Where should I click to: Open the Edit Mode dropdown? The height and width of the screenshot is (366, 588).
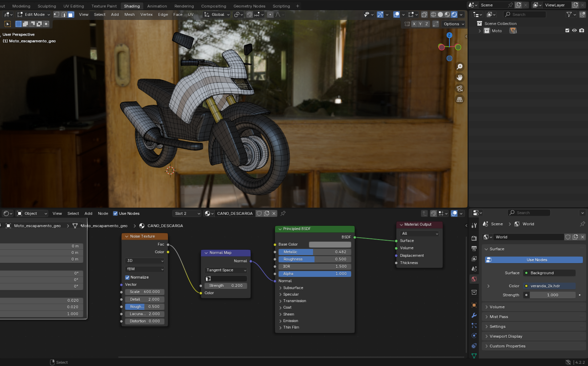[34, 14]
